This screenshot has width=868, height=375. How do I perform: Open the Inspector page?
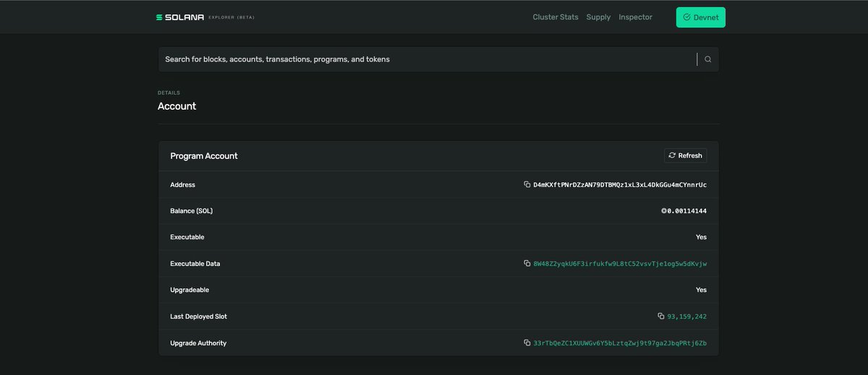click(x=636, y=17)
